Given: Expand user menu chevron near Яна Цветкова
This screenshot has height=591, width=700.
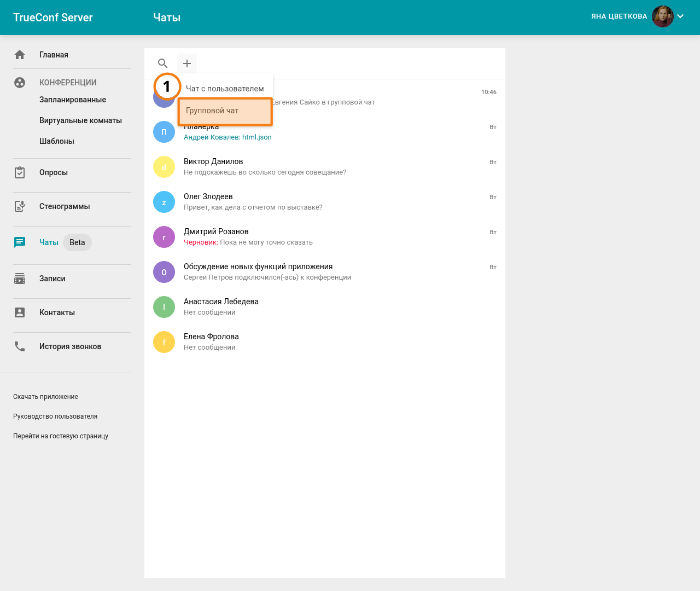Looking at the screenshot, I should coord(680,16).
